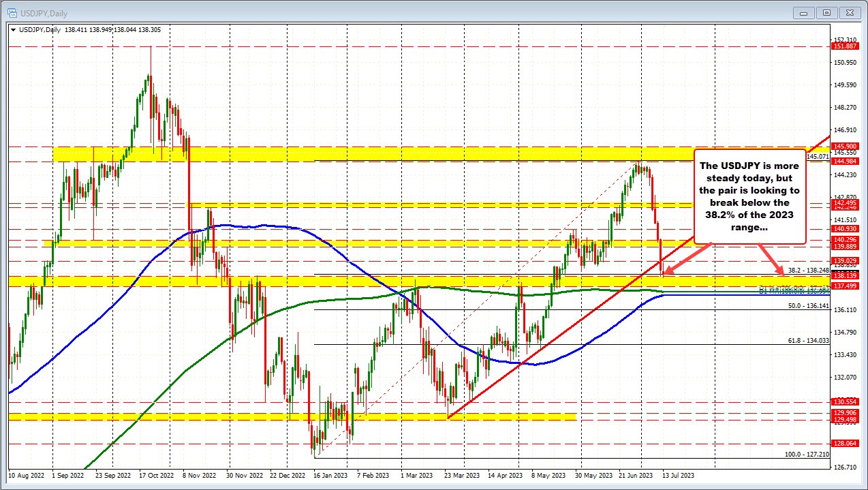
Task: Click the 126.710 axis price
Action: [845, 467]
